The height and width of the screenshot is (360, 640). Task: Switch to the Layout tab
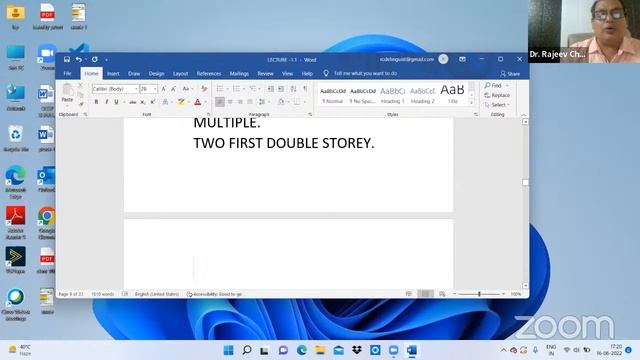click(x=180, y=73)
